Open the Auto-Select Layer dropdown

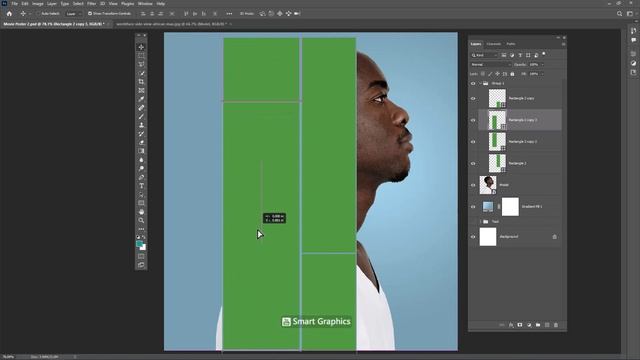click(x=73, y=13)
